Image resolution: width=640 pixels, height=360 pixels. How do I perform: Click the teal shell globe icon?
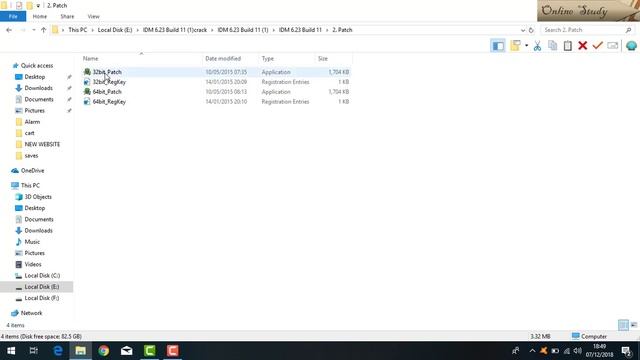tap(631, 46)
